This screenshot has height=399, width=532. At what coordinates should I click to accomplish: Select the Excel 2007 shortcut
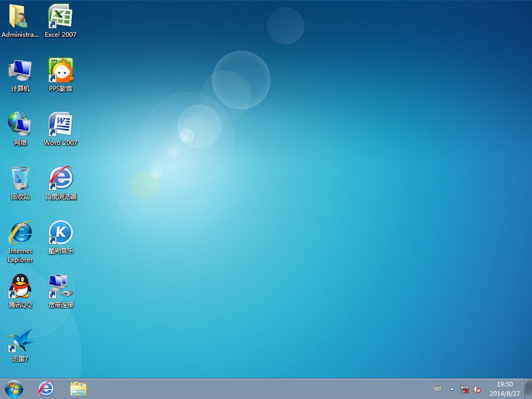coord(61,21)
